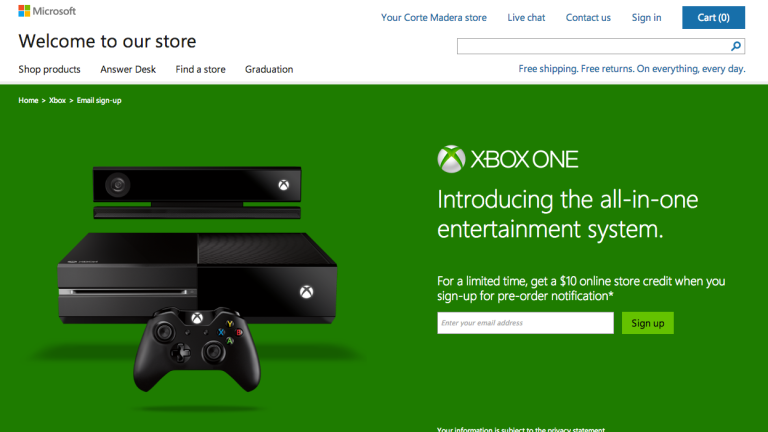
Task: Open the Answer Desk menu
Action: [x=128, y=70]
